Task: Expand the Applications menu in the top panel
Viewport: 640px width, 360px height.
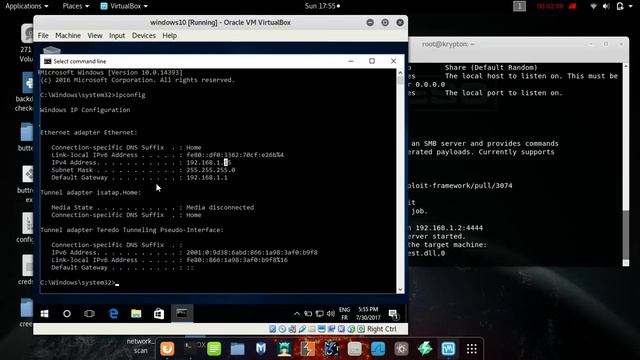Action: [x=27, y=6]
